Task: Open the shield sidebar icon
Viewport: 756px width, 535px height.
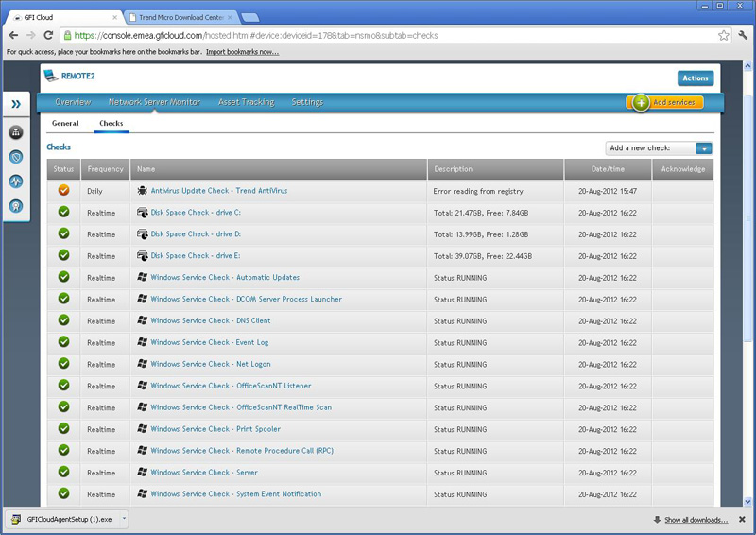Action: click(x=16, y=157)
